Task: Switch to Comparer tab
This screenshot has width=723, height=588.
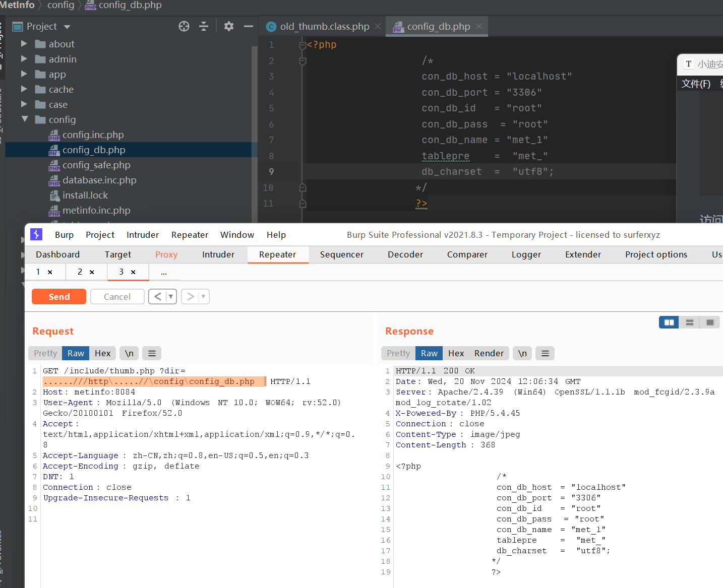Action: pyautogui.click(x=467, y=254)
